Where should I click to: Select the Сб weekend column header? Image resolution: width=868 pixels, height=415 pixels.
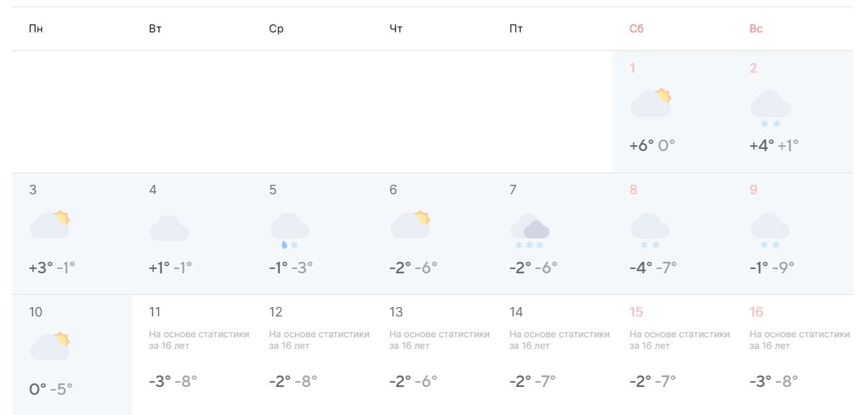tap(636, 29)
